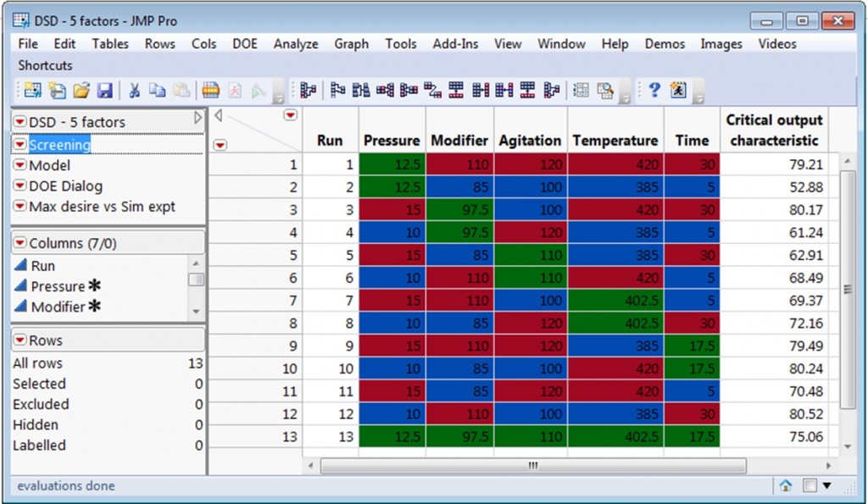Open the Analyze menu
The height and width of the screenshot is (504, 868).
(x=296, y=44)
